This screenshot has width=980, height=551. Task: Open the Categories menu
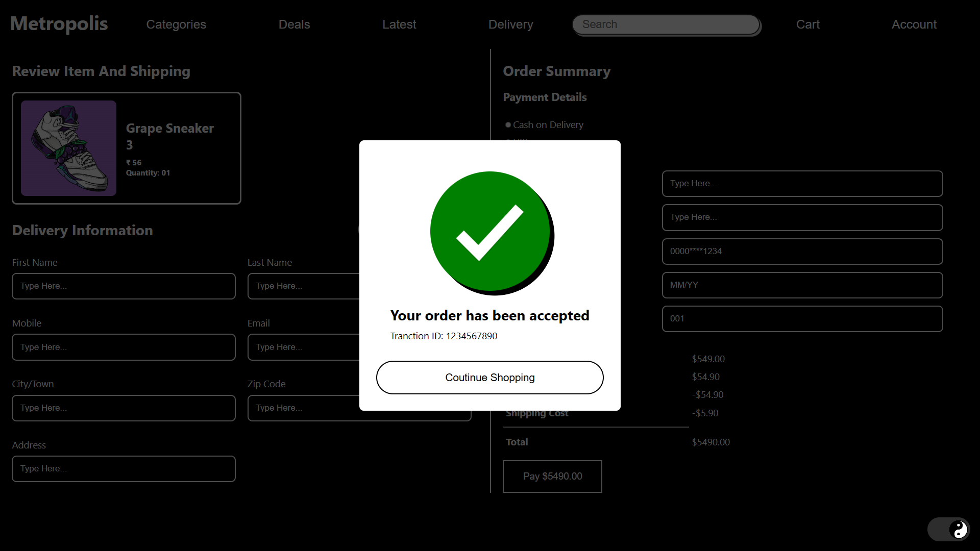pos(176,24)
